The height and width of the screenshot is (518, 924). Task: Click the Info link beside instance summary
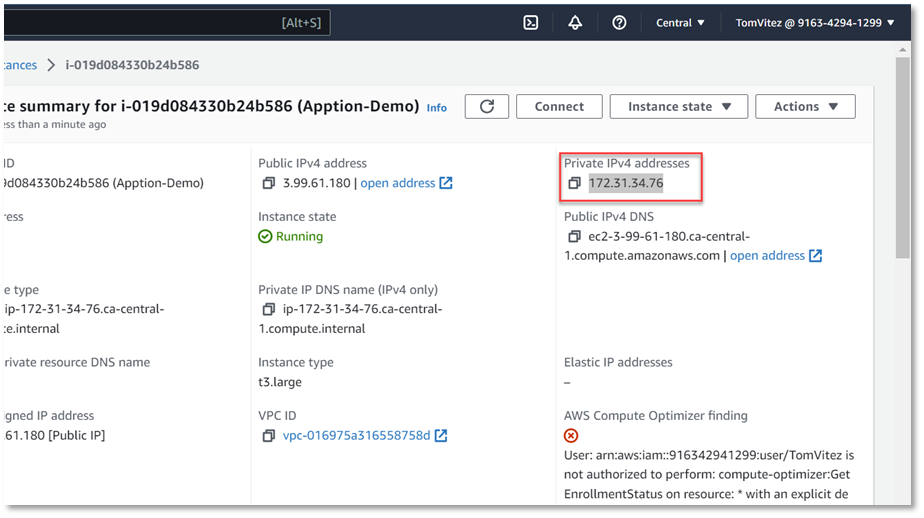[x=437, y=108]
